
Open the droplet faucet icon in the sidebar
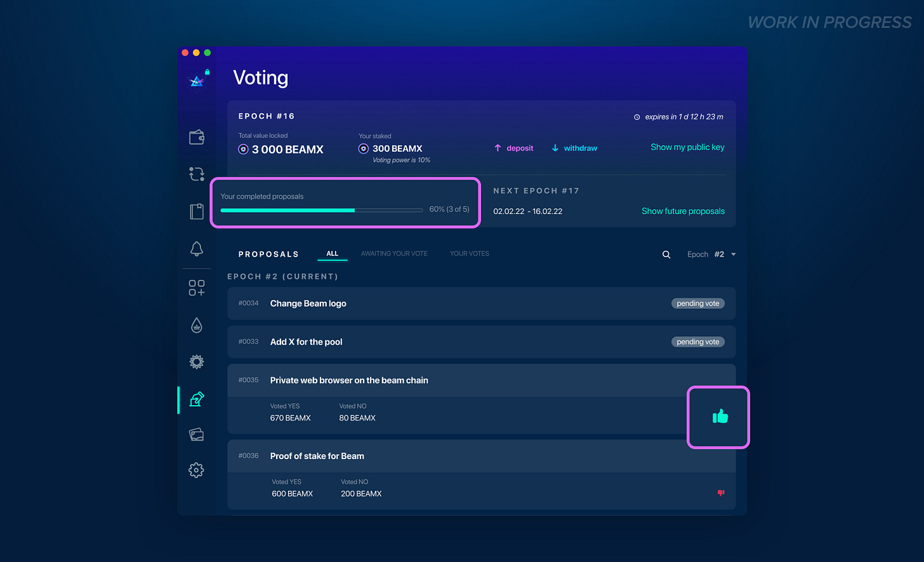click(197, 325)
